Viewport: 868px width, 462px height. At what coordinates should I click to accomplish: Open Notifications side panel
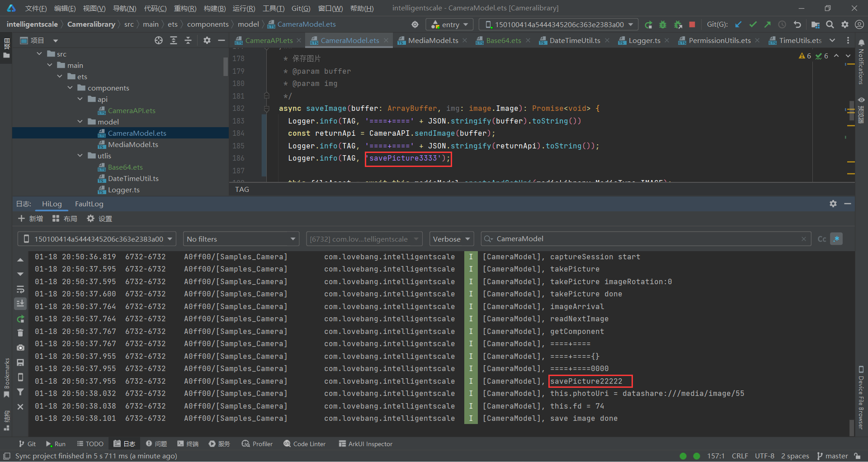coord(861,62)
